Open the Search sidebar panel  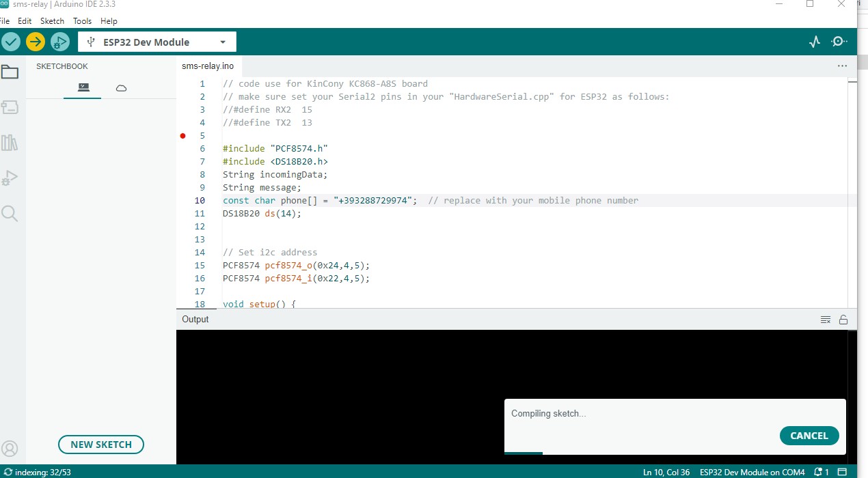[x=10, y=214]
